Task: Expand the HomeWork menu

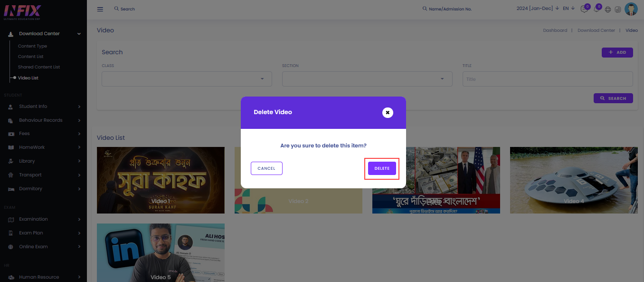Action: [43, 147]
